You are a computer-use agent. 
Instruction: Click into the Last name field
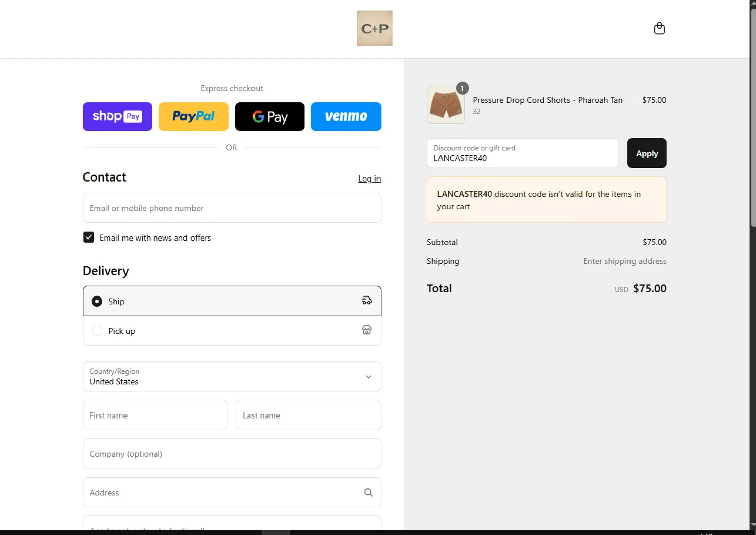[x=308, y=415]
